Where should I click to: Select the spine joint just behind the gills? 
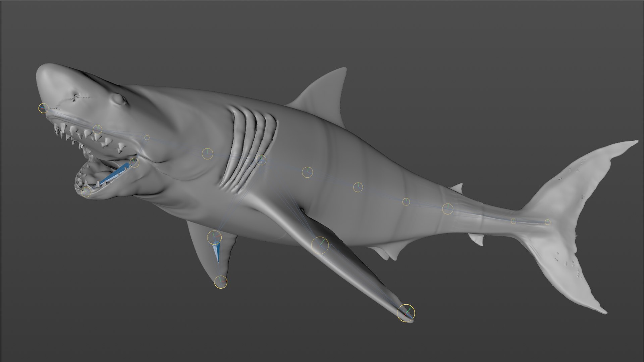(307, 172)
